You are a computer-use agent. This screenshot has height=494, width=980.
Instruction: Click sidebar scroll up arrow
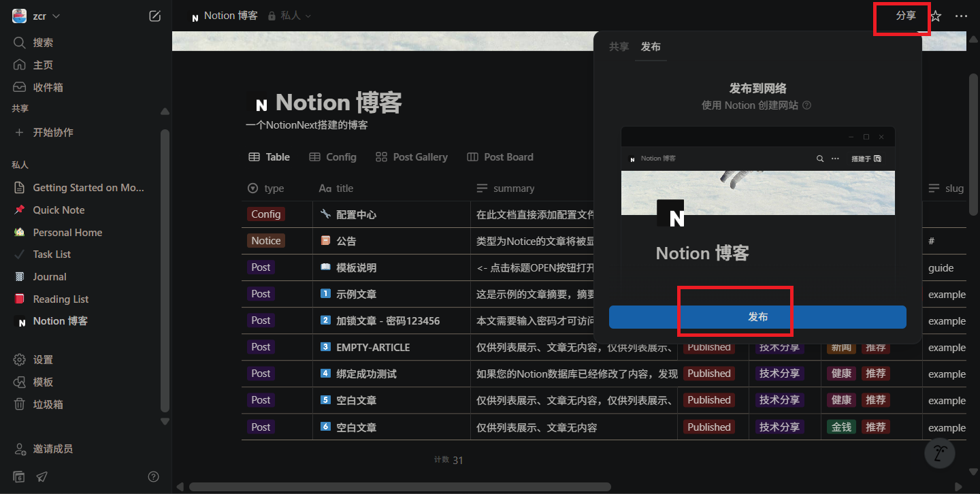coord(165,112)
